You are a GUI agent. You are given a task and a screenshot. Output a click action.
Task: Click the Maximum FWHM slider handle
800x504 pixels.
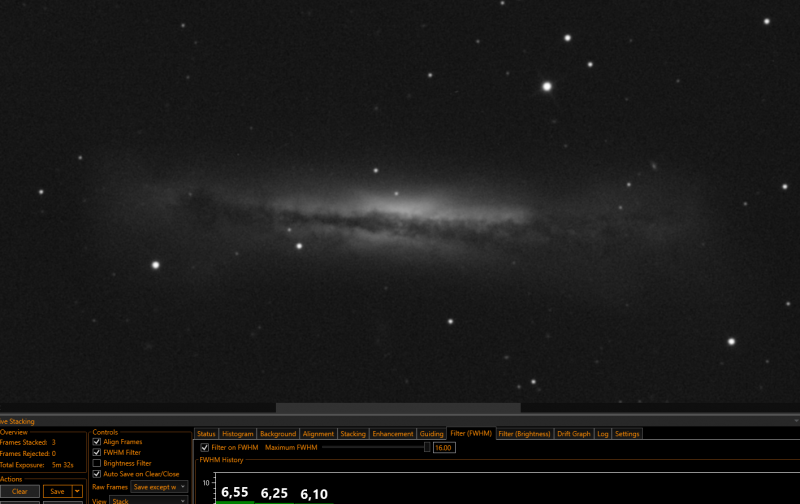pos(427,447)
